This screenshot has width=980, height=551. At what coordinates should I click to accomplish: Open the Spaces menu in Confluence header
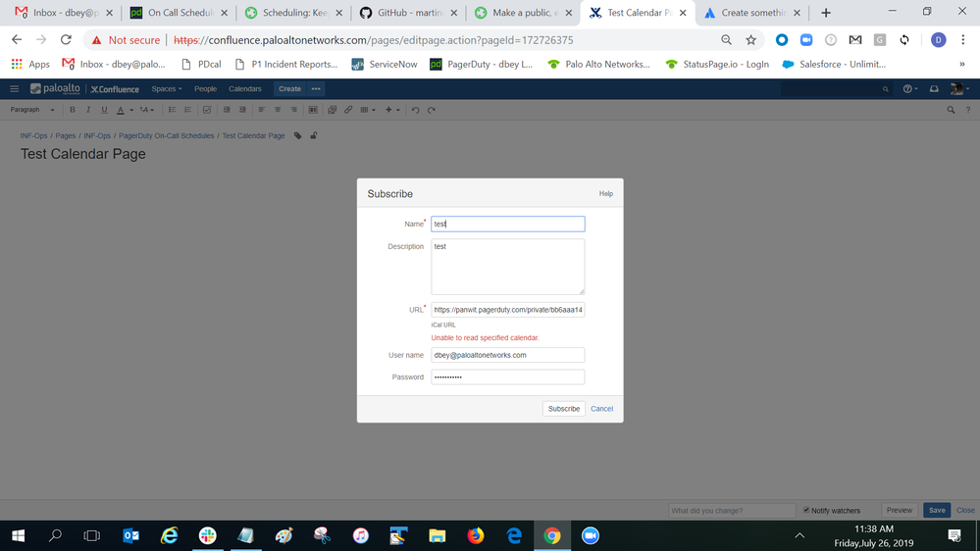166,88
